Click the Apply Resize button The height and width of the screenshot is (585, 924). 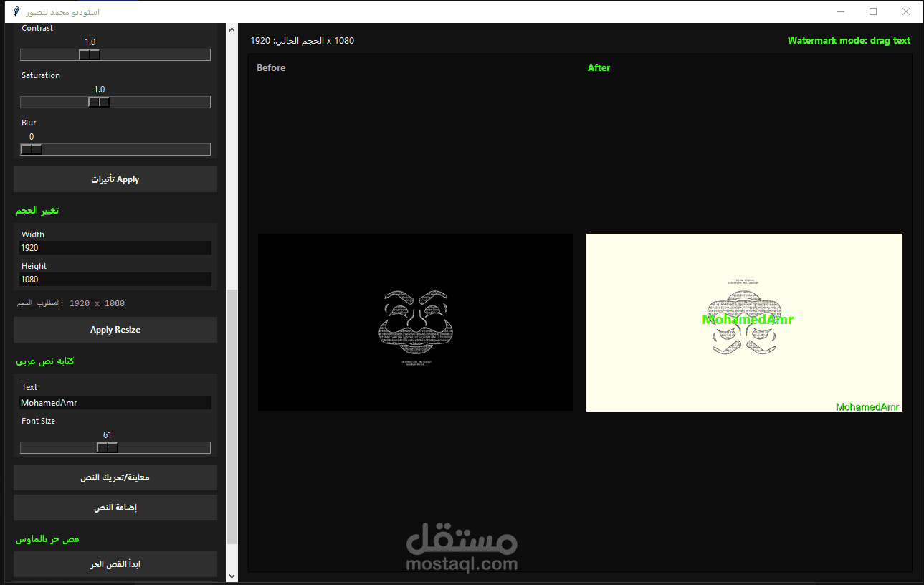coord(115,330)
